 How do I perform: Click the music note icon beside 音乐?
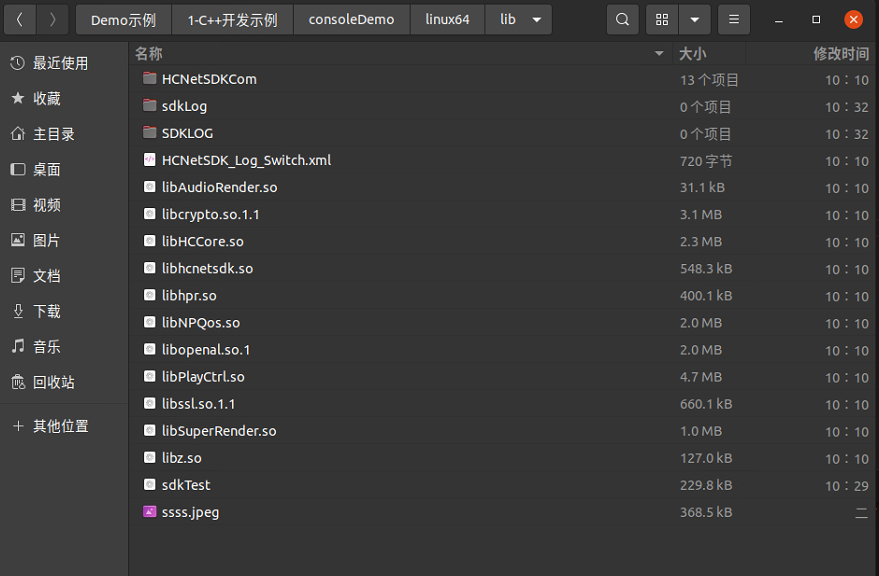point(18,346)
